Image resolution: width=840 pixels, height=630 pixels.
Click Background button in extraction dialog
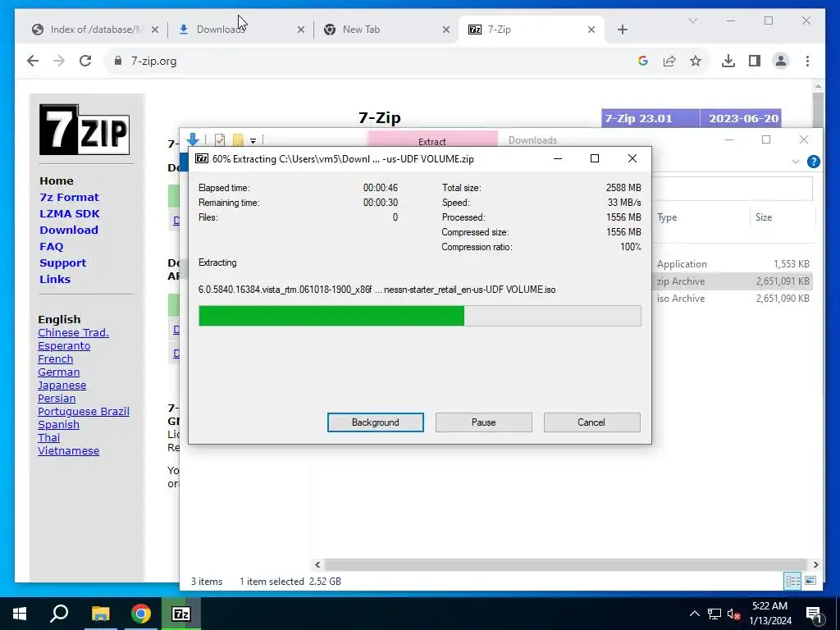(376, 422)
